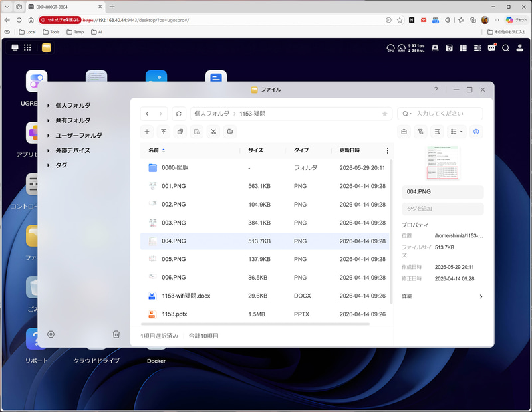This screenshot has width=532, height=412.
Task: Expand the 共有フォルダ tree node
Action: tap(49, 120)
